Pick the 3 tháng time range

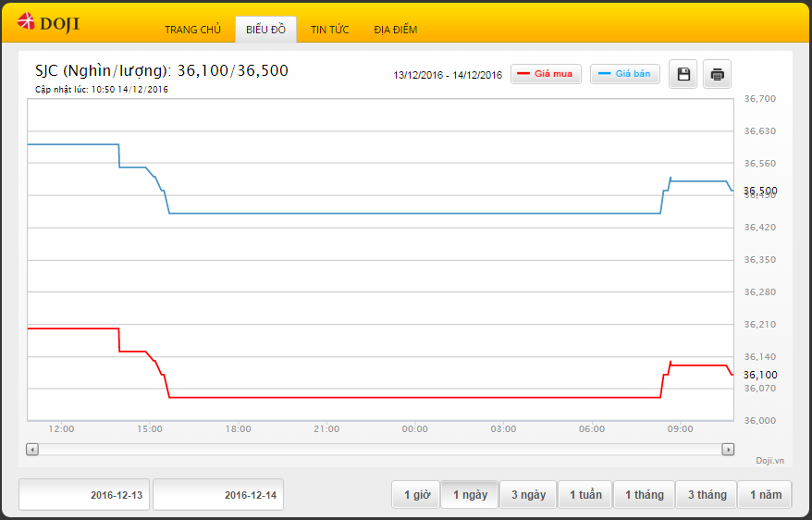(x=707, y=495)
